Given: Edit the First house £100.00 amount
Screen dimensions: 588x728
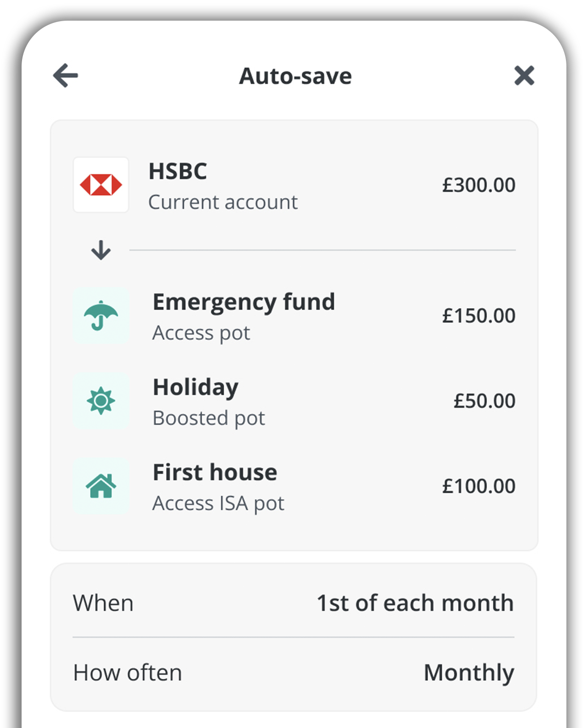Looking at the screenshot, I should click(479, 486).
